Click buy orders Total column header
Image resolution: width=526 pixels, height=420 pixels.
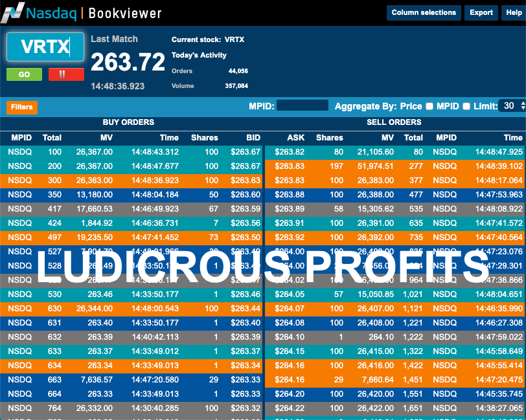pyautogui.click(x=52, y=138)
